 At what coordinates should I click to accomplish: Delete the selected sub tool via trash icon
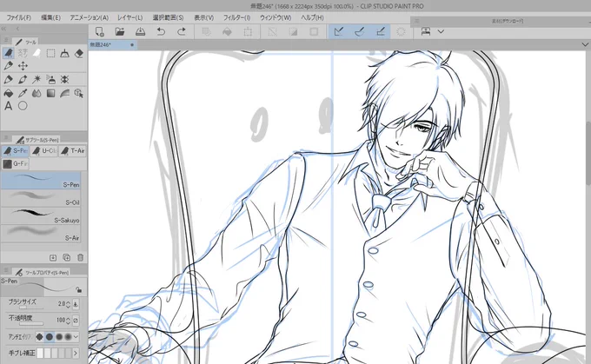[x=80, y=258]
